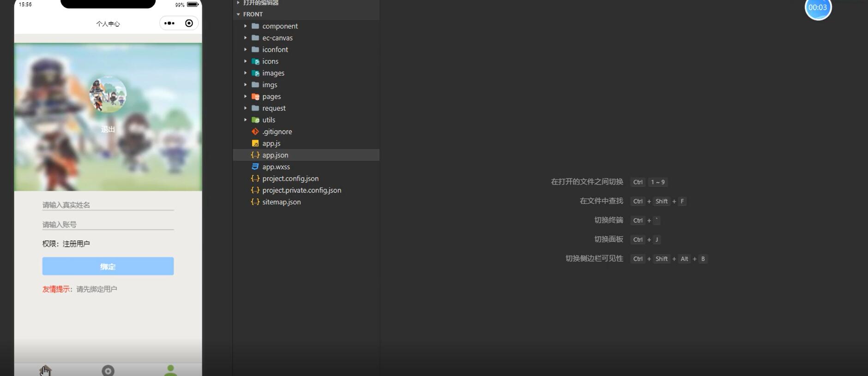Click the component folder icon
Screen dimensions: 868x376
(255, 26)
